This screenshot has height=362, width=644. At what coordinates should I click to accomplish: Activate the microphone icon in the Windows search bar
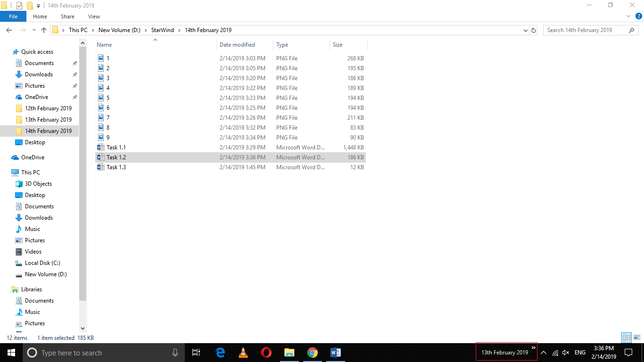pyautogui.click(x=175, y=353)
